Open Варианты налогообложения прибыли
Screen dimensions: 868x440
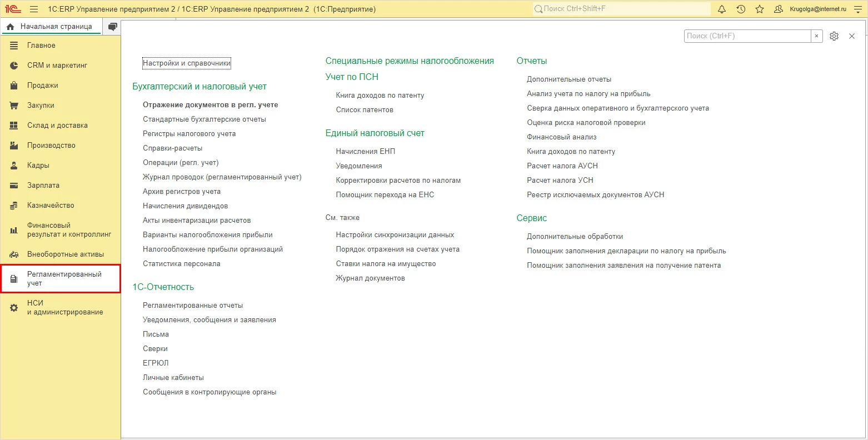(x=208, y=235)
